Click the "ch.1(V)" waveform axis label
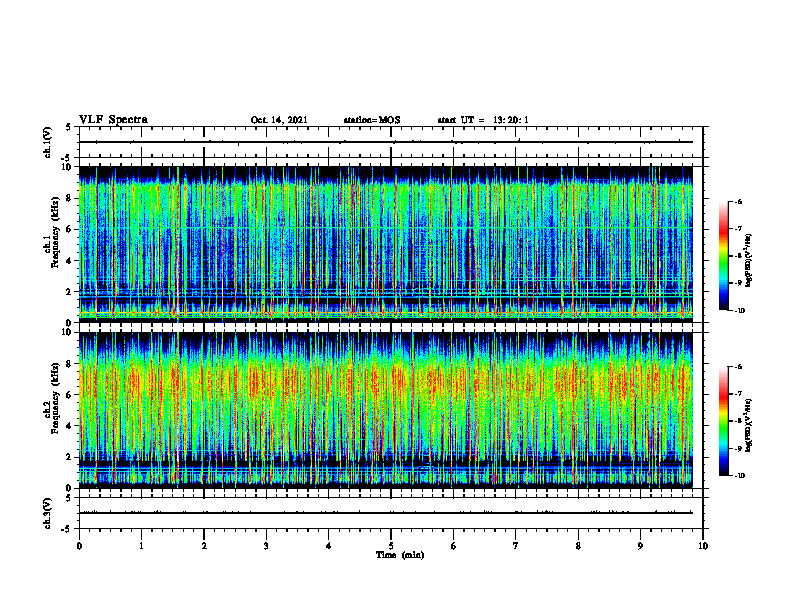The height and width of the screenshot is (612, 792). tap(48, 142)
